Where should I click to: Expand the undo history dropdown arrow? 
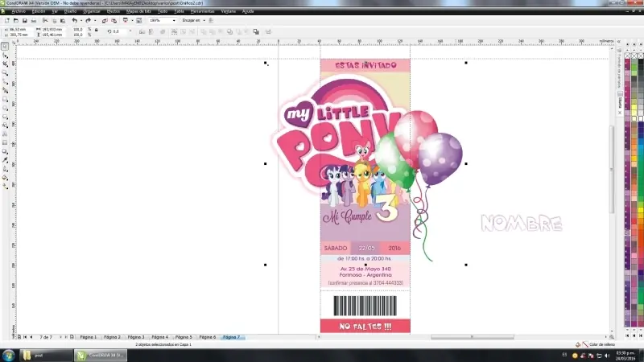(x=81, y=20)
